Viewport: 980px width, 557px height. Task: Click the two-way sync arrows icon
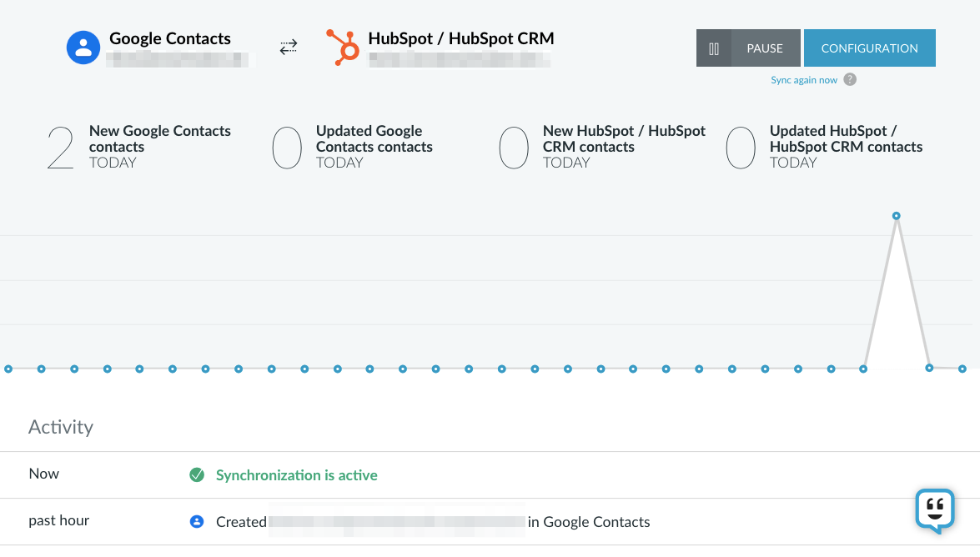tap(288, 48)
